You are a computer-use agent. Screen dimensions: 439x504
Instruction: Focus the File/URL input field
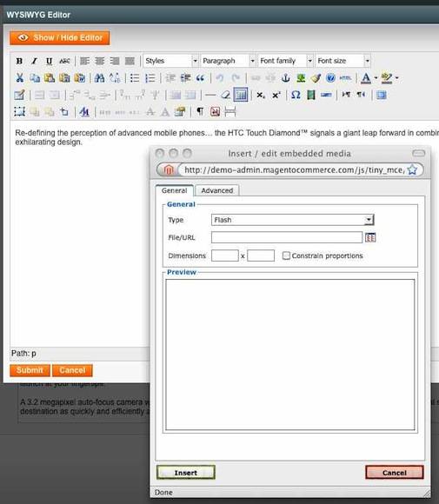coord(287,237)
